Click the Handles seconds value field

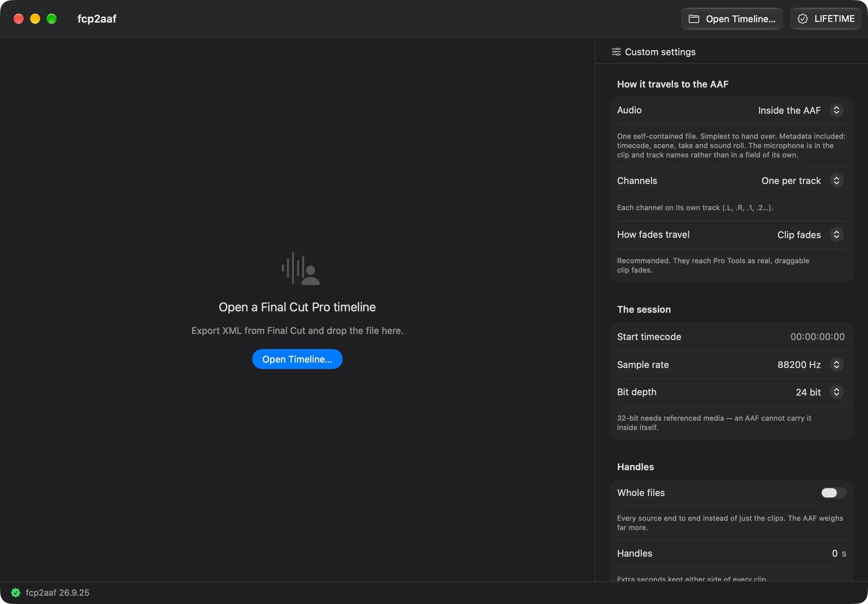834,553
